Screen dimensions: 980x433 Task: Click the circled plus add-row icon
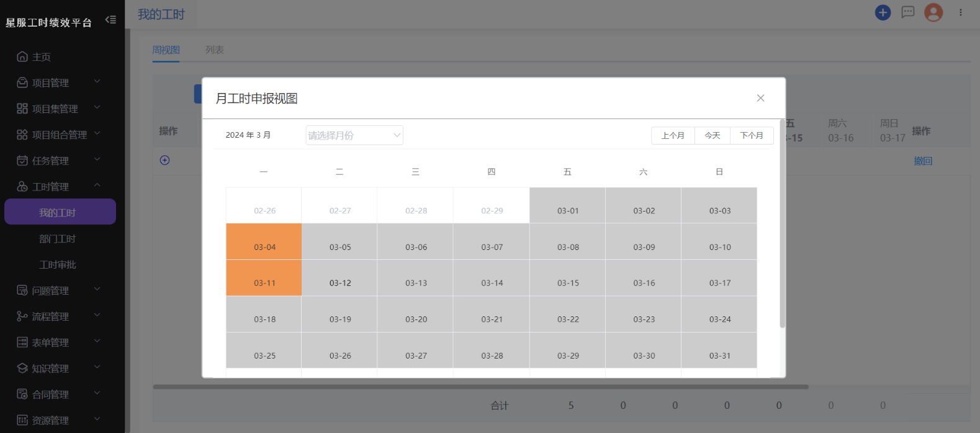(x=164, y=160)
